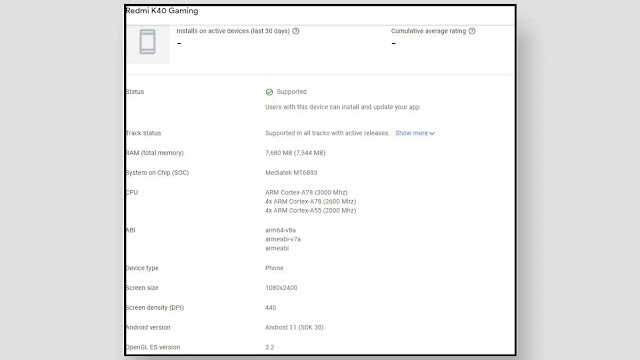The image size is (640, 360).
Task: Click Android 11 (SDK 30) value
Action: (294, 327)
